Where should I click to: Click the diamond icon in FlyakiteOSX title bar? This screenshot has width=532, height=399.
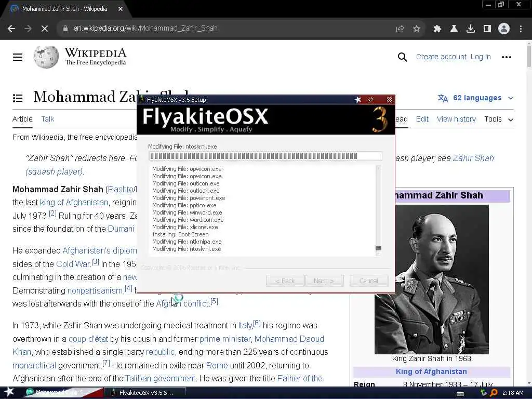tap(371, 99)
